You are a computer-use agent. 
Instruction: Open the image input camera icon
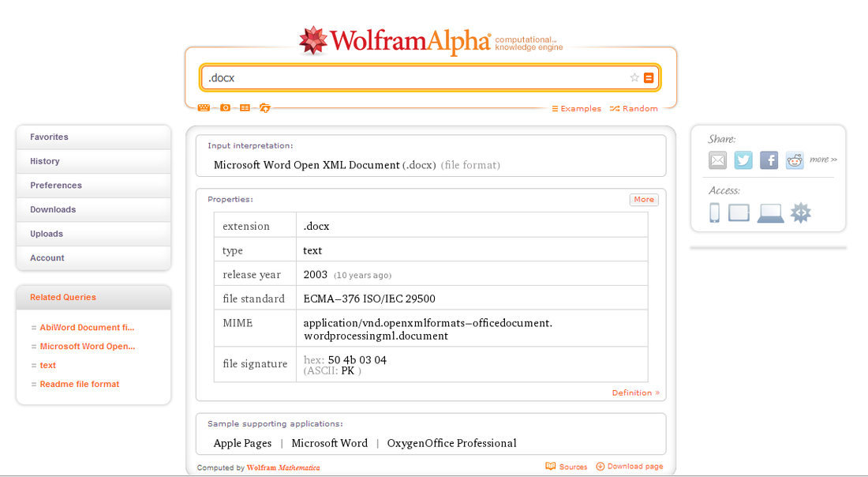coord(225,108)
